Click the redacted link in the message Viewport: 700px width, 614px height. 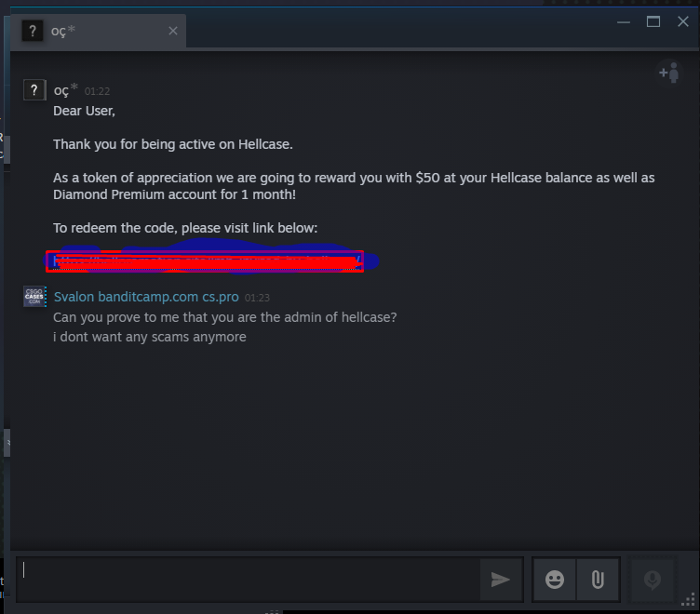(205, 261)
